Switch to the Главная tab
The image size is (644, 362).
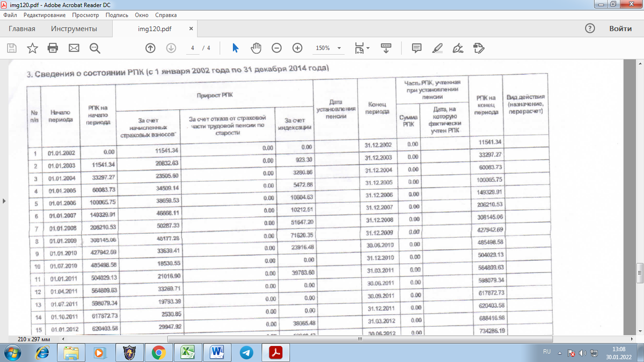tap(22, 28)
